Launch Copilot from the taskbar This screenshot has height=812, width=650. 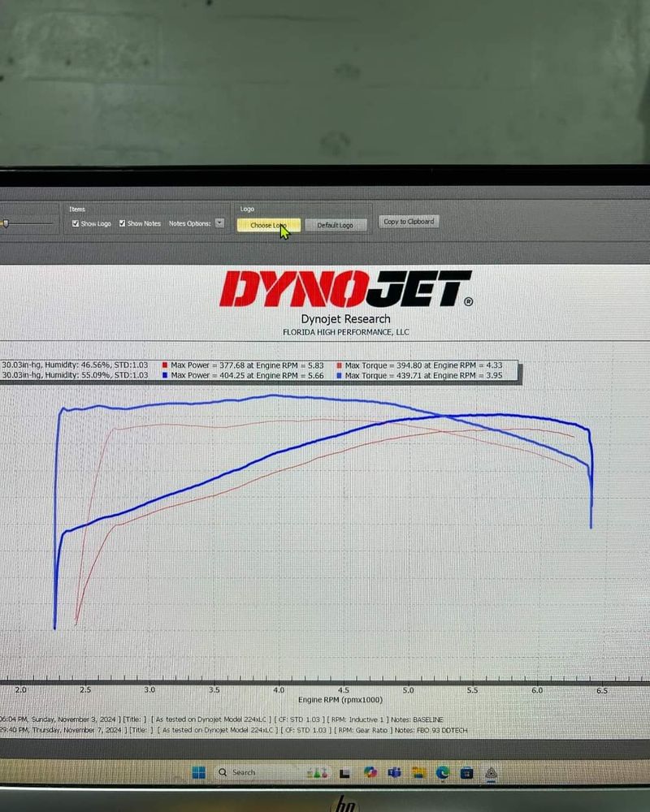pyautogui.click(x=370, y=772)
